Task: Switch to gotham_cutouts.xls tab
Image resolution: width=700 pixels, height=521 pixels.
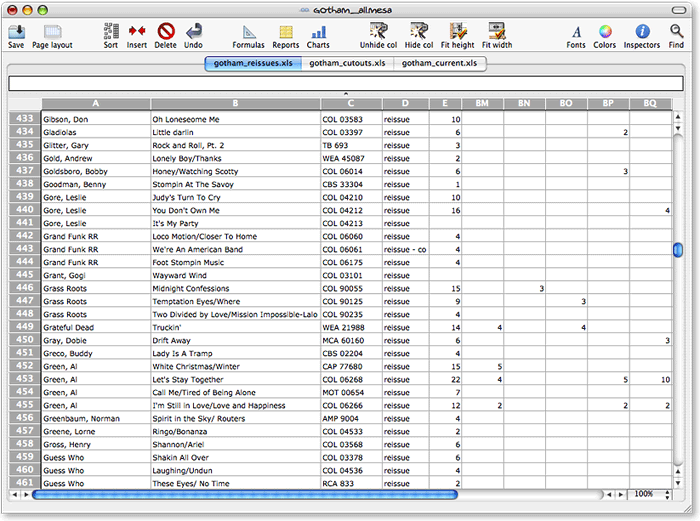Action: click(x=347, y=63)
